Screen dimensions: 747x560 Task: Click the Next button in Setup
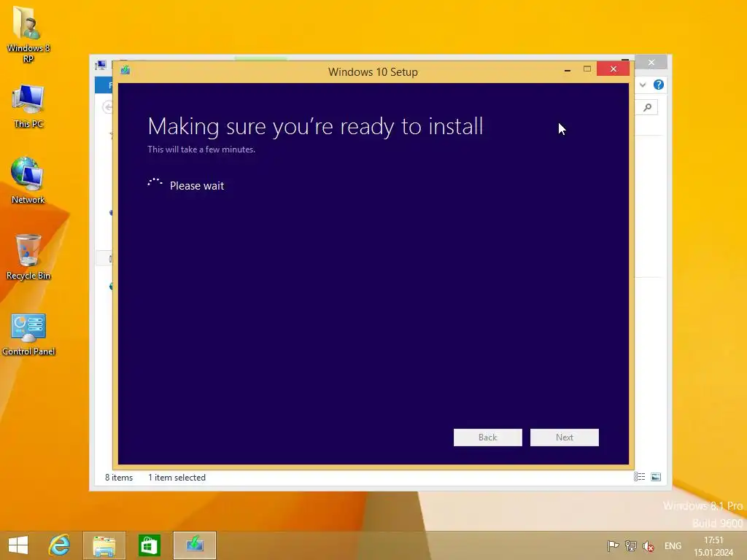coord(564,437)
